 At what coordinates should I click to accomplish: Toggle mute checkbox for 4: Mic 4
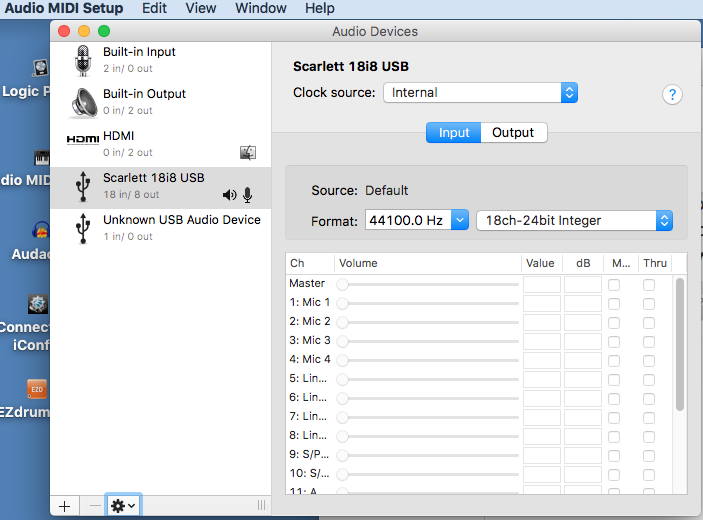pyautogui.click(x=614, y=361)
